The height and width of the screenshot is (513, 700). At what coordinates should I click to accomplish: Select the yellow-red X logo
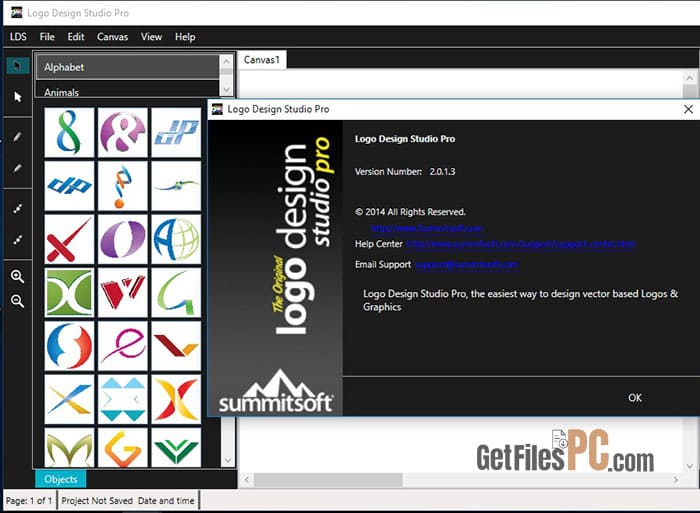tap(176, 399)
